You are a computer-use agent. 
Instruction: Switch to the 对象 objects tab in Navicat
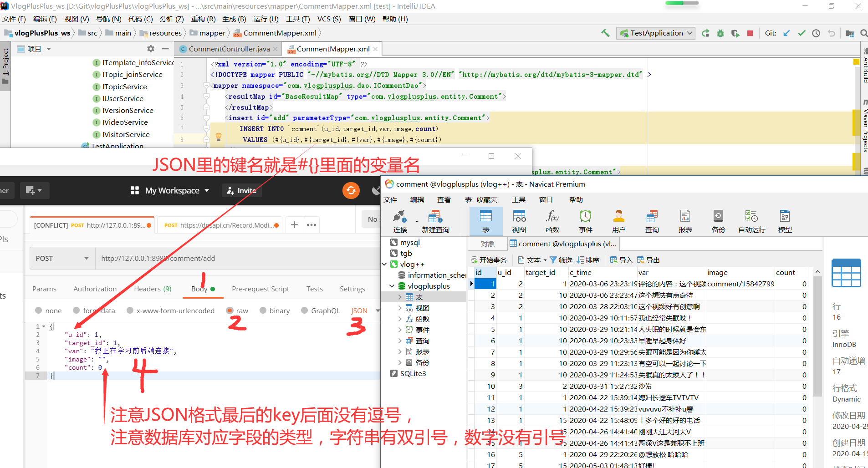point(487,244)
